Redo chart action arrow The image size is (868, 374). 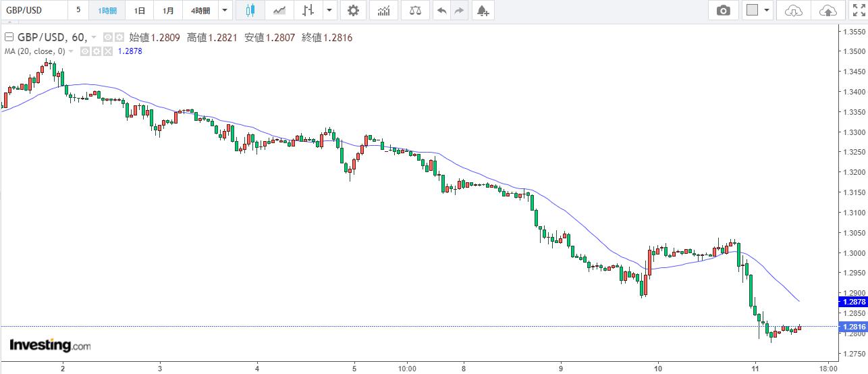point(460,11)
